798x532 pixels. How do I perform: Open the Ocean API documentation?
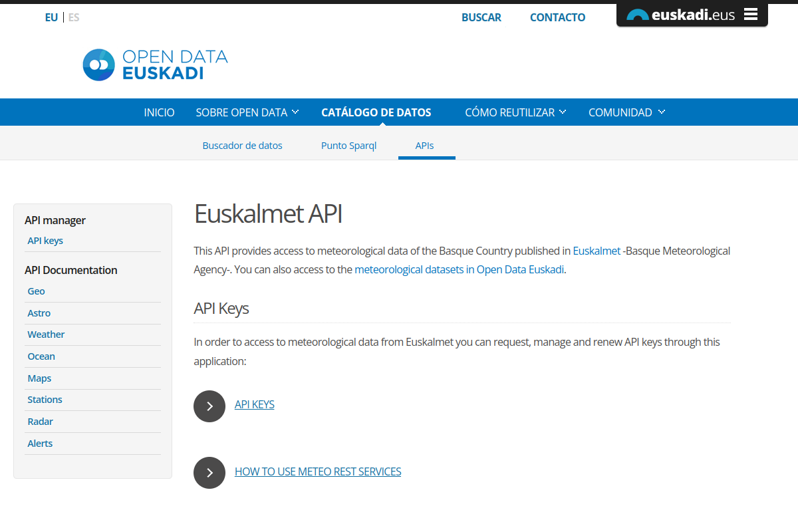[41, 356]
